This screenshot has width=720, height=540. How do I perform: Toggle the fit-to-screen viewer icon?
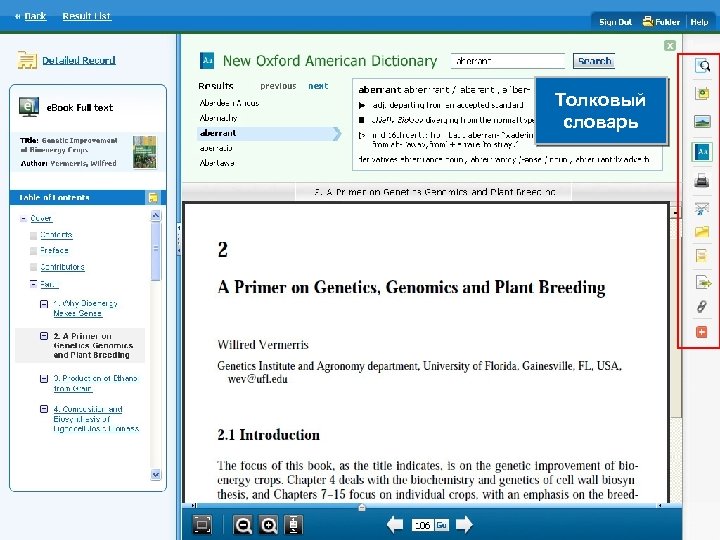(202, 524)
